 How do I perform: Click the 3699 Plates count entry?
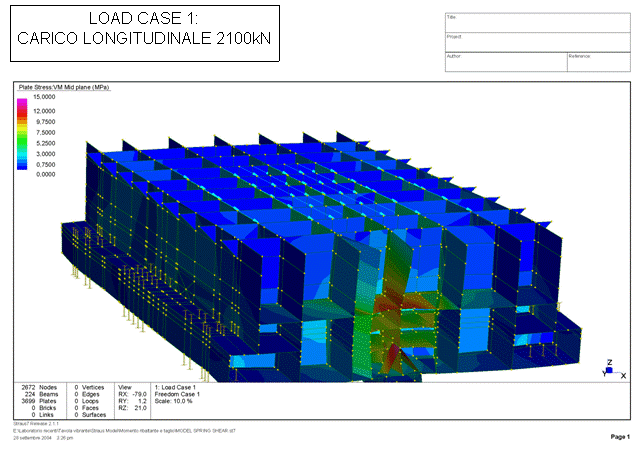click(35, 400)
